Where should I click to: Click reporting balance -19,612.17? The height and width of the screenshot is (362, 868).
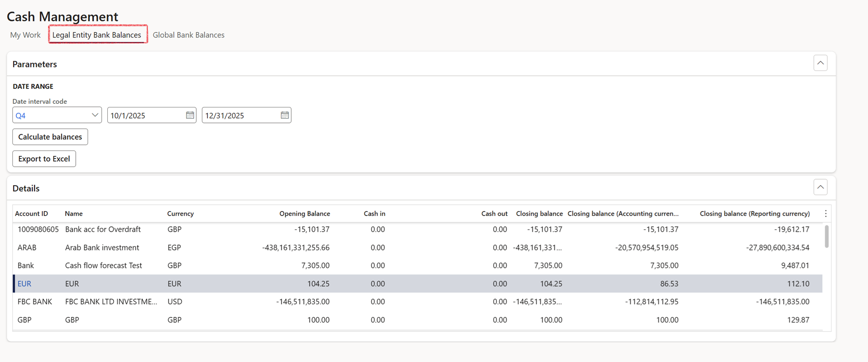pyautogui.click(x=792, y=229)
